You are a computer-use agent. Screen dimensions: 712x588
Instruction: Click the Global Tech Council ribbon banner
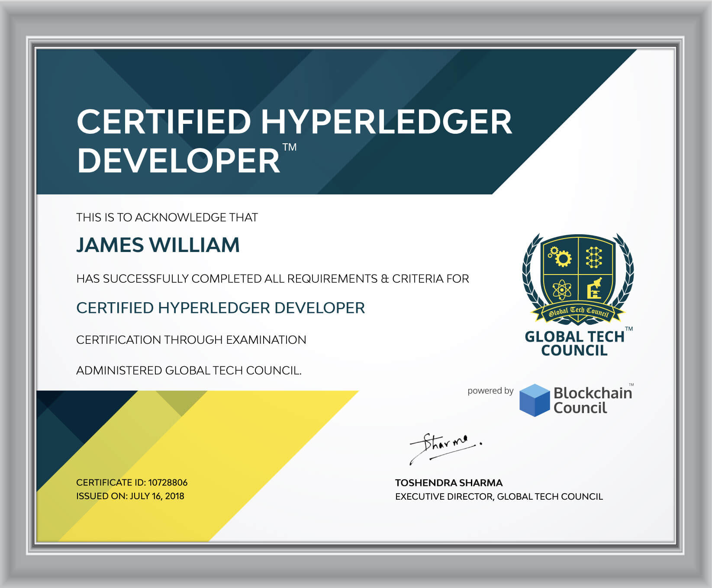[578, 312]
